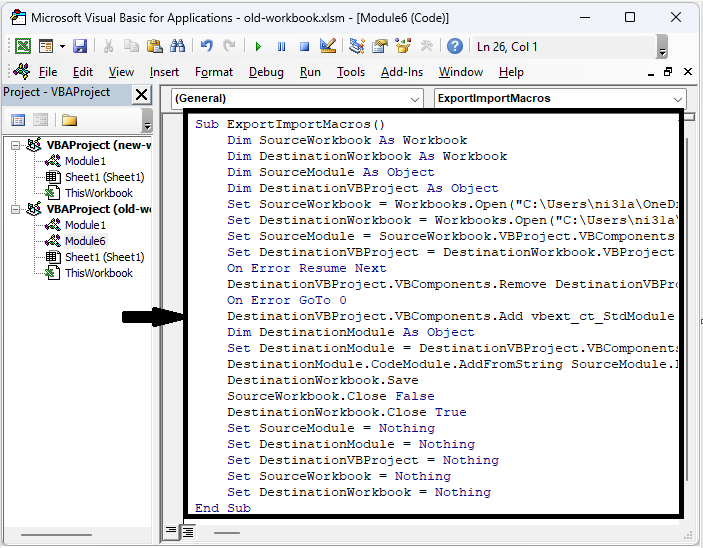Open Find with the binoculars icon
This screenshot has height=548, width=703.
(x=178, y=46)
